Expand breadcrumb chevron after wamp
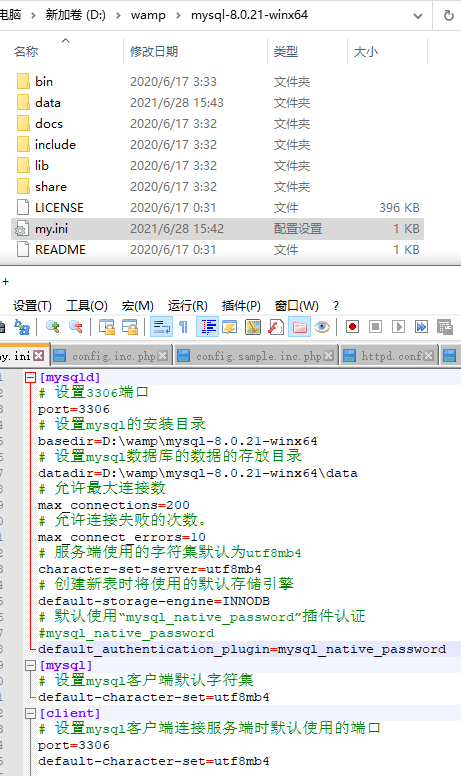The height and width of the screenshot is (776, 461). pos(178,15)
